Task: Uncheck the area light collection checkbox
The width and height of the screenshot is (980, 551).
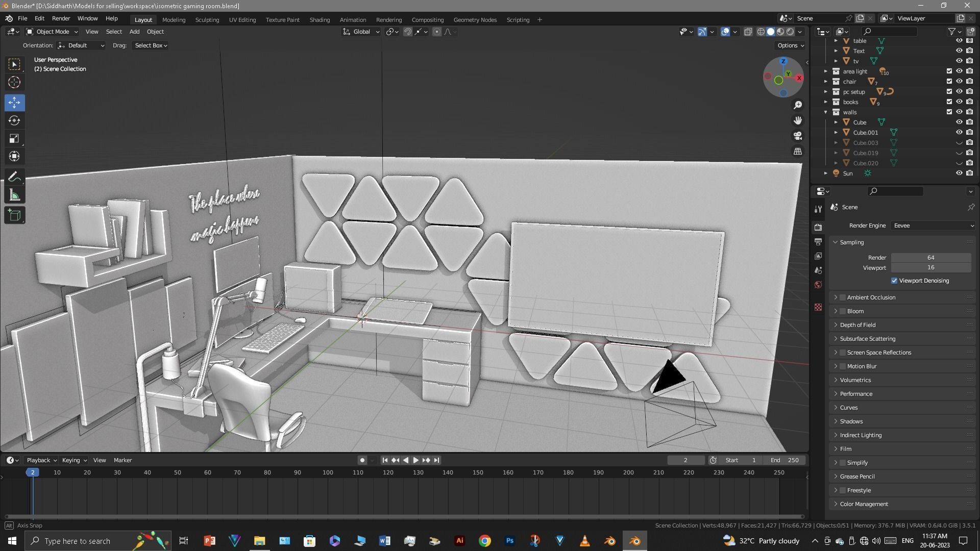Action: click(949, 71)
